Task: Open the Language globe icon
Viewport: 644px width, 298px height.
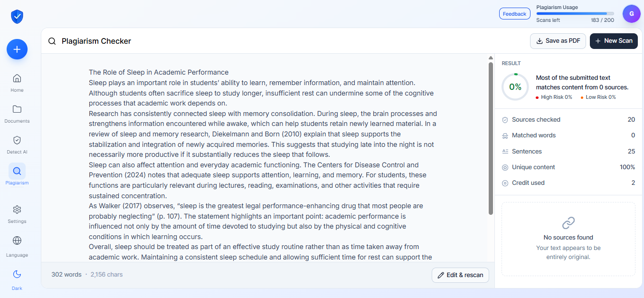Action: click(x=17, y=240)
